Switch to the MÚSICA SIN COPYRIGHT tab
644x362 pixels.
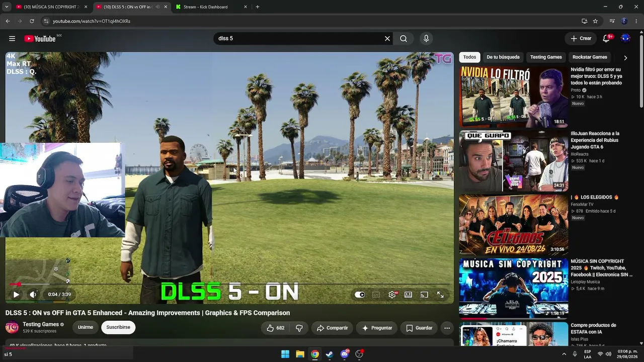click(x=52, y=7)
